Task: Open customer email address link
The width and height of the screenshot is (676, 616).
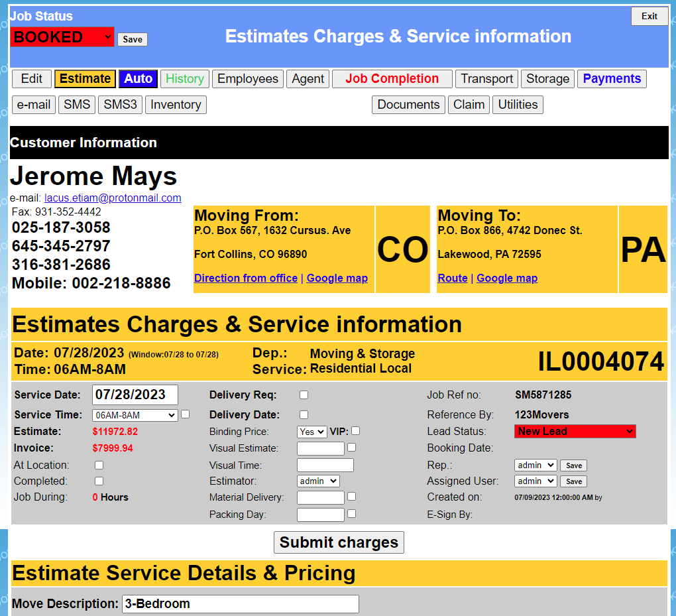Action: [113, 198]
